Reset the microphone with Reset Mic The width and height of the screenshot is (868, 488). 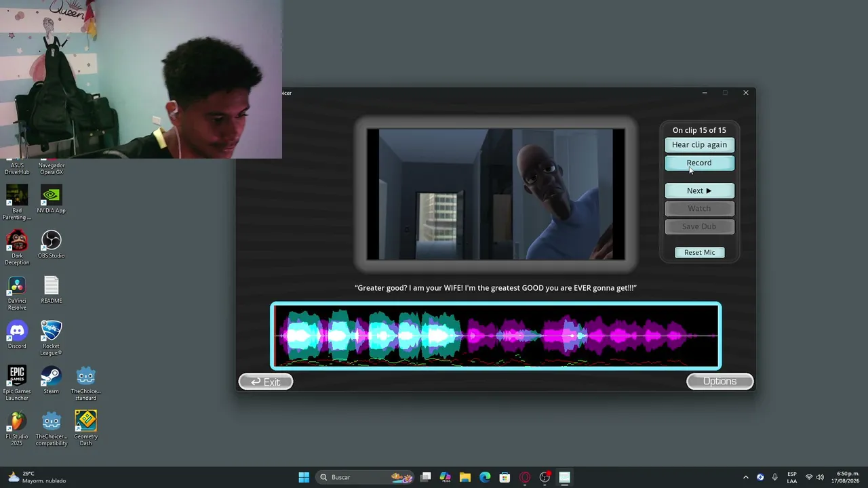tap(699, 252)
